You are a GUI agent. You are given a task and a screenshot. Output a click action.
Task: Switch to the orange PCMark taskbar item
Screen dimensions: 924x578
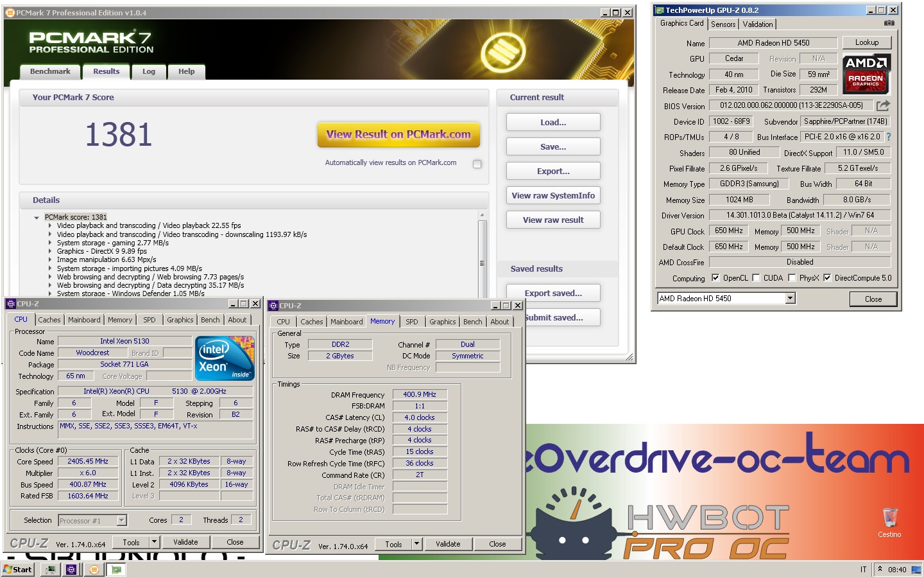pos(94,570)
